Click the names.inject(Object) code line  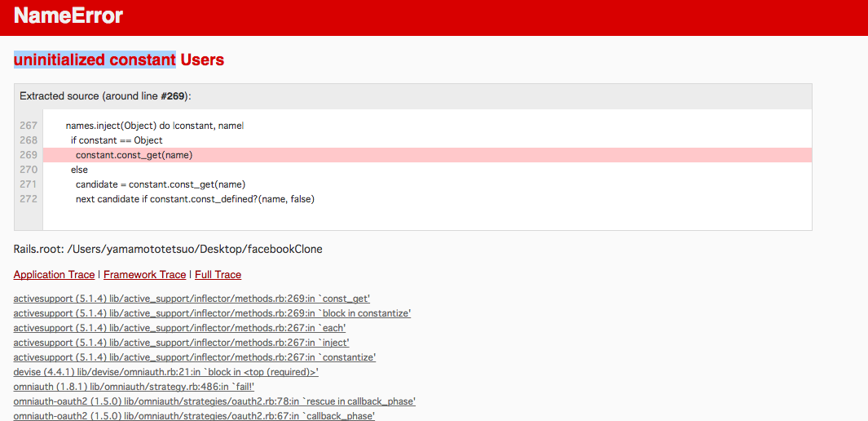tap(154, 126)
